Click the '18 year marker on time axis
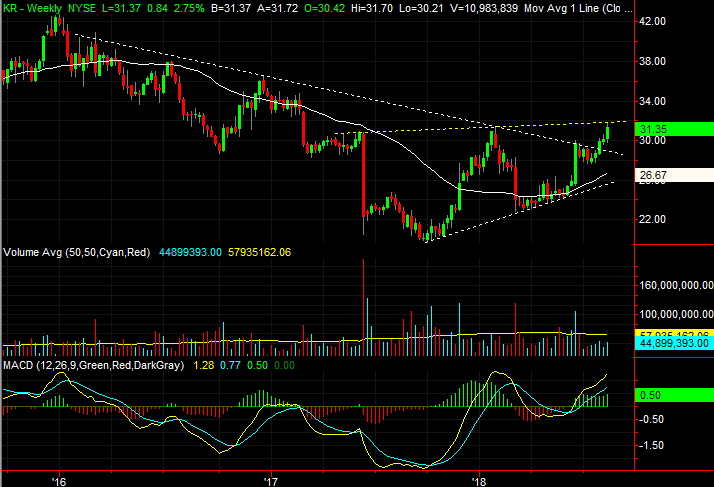The height and width of the screenshot is (487, 714). (x=479, y=481)
